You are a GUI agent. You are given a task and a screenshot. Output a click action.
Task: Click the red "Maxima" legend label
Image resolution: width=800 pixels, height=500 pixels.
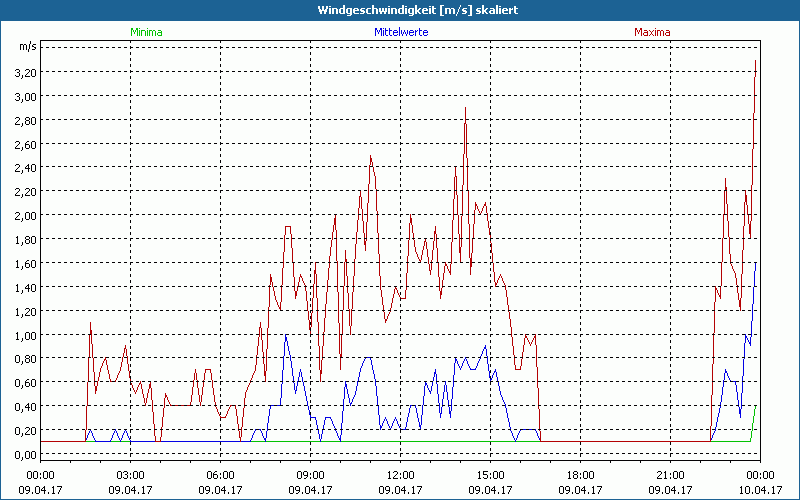[653, 32]
